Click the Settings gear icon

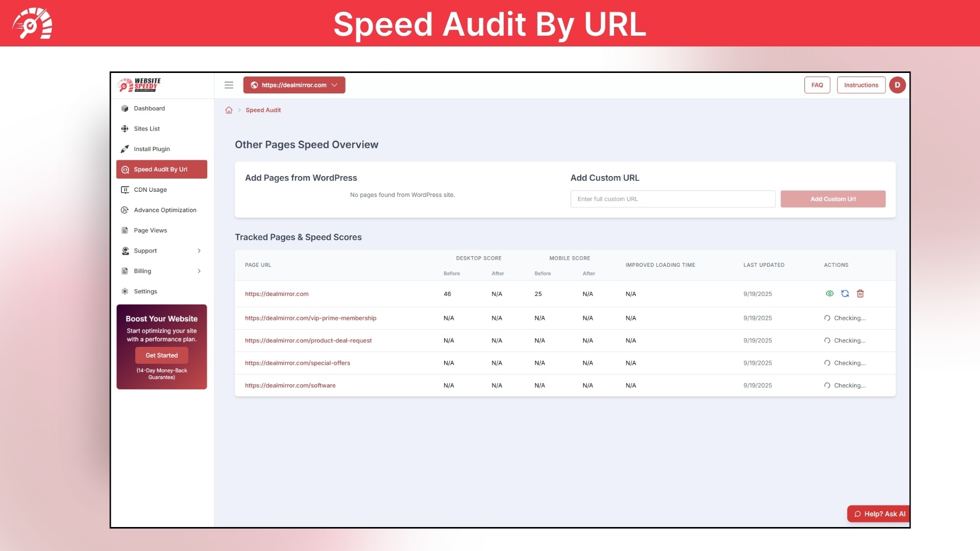point(125,291)
